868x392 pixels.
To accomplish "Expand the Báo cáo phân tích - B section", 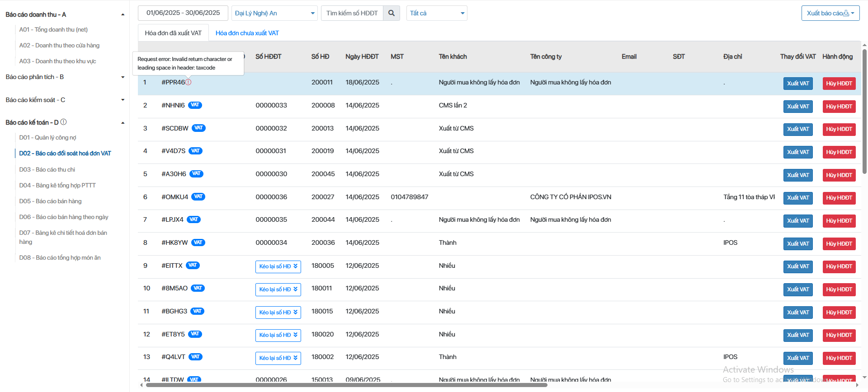I will tap(123, 77).
